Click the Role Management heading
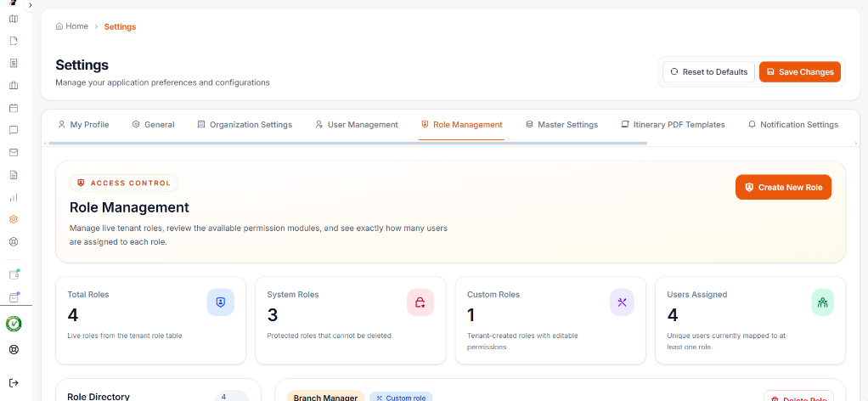868x401 pixels. click(x=129, y=207)
